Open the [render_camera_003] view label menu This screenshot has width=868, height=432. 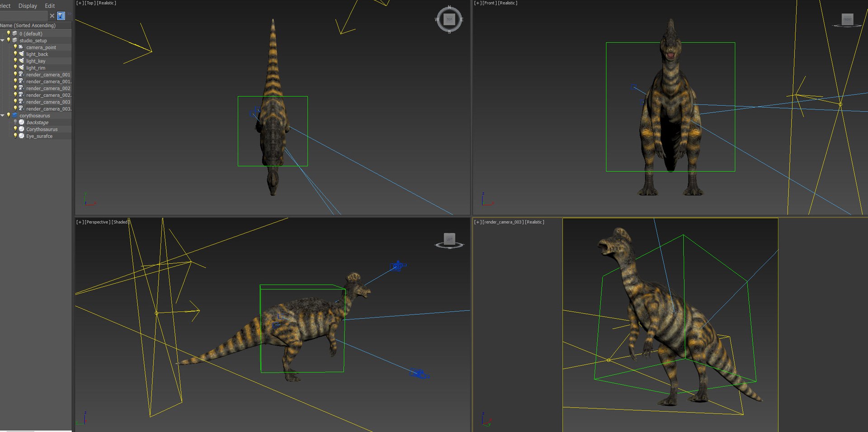pos(503,222)
